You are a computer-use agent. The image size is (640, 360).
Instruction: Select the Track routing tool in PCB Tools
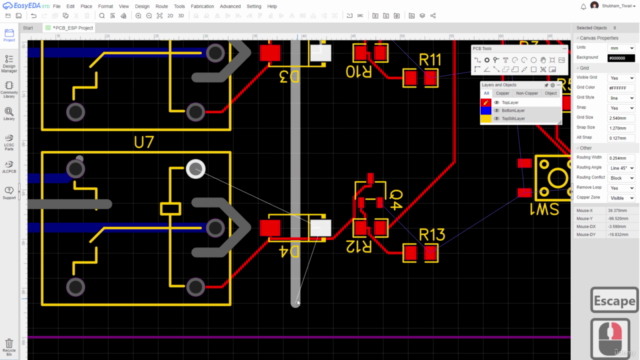(x=478, y=60)
